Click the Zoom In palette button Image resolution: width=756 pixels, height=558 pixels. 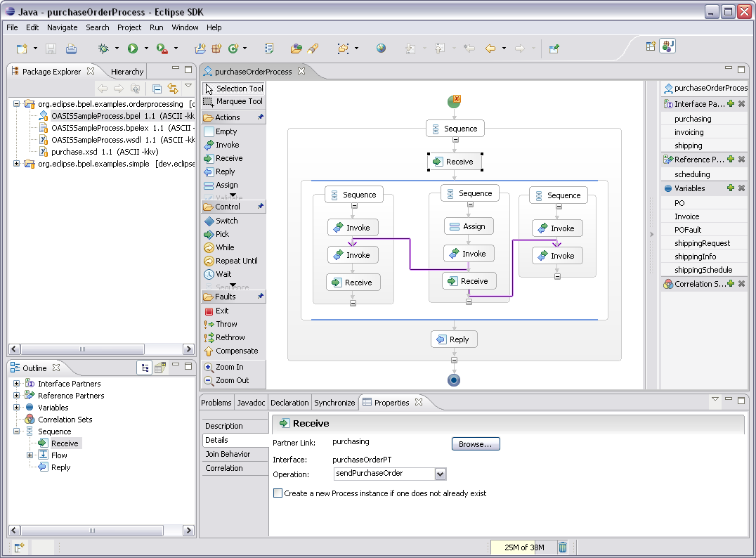(x=229, y=367)
